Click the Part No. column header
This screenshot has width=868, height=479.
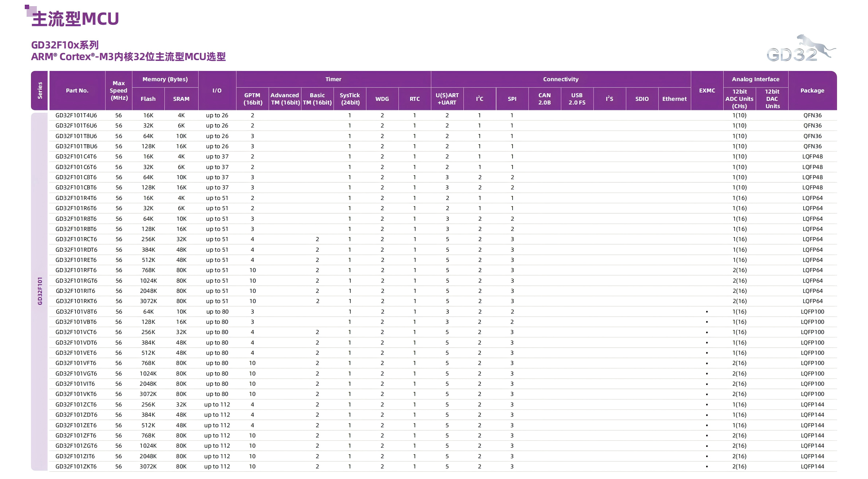[x=77, y=91]
